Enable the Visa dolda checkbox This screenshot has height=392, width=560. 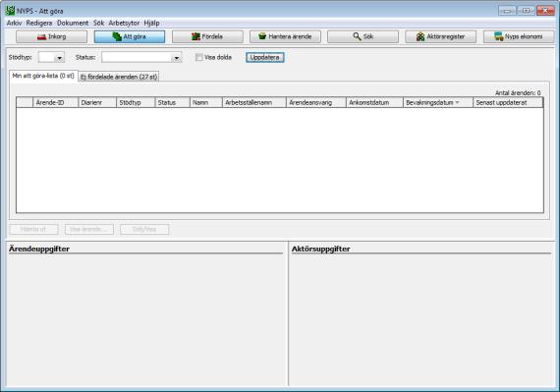[x=198, y=57]
